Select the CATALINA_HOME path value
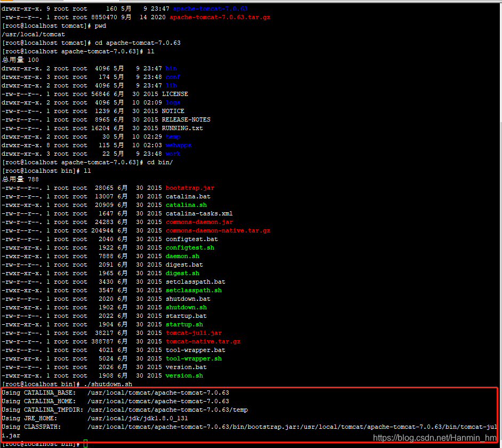 [x=158, y=402]
